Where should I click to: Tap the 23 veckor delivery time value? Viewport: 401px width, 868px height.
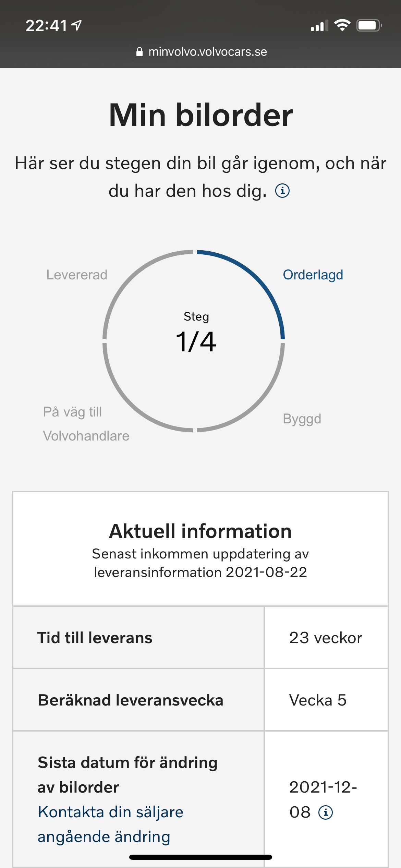click(x=326, y=638)
